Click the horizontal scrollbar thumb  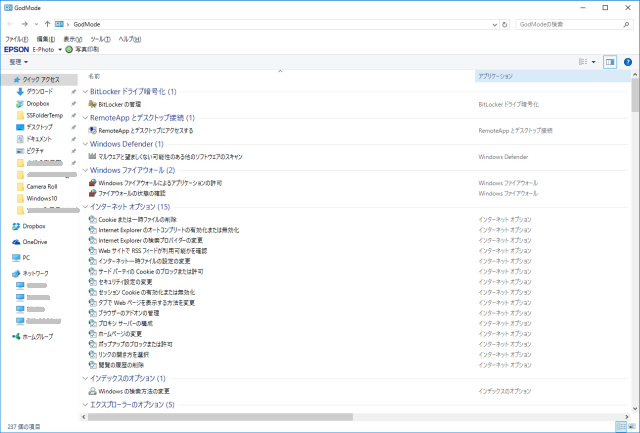(220, 417)
